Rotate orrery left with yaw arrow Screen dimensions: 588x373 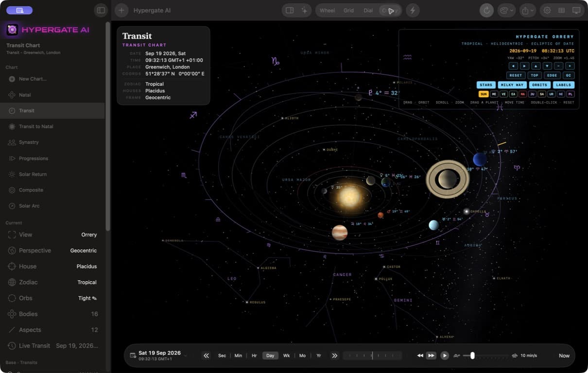click(513, 66)
